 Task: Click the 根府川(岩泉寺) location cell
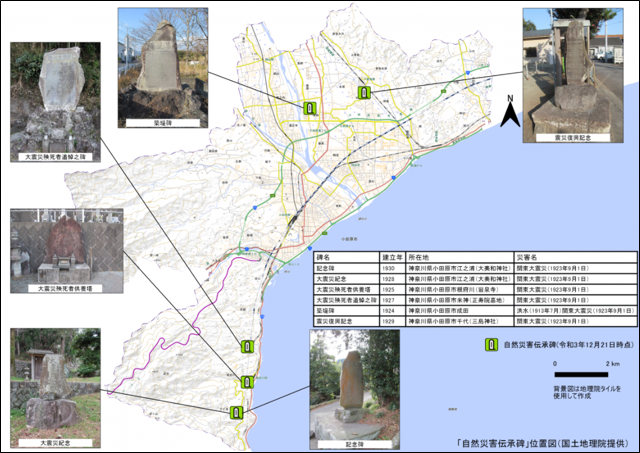pyautogui.click(x=460, y=289)
